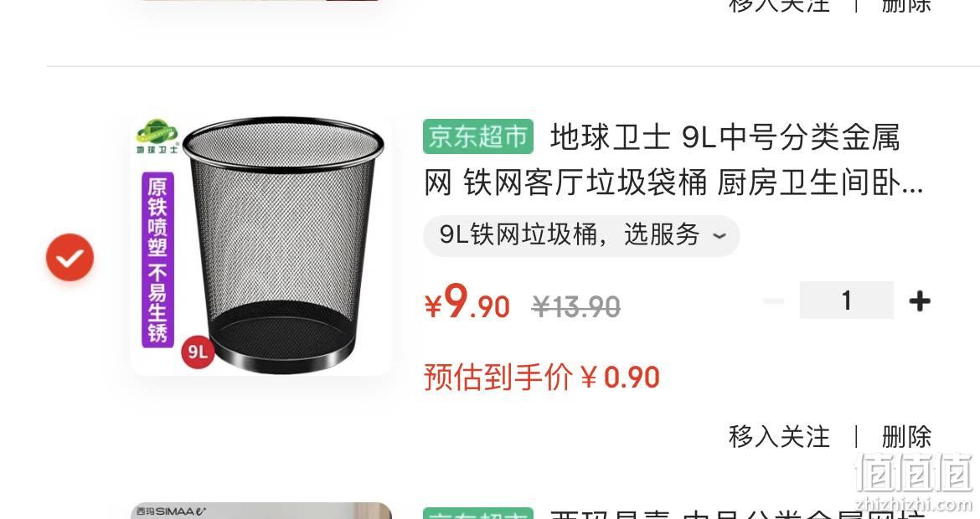Tap the red 9L circle badge on image
Screen dimensions: 980x519
pyautogui.click(x=199, y=352)
